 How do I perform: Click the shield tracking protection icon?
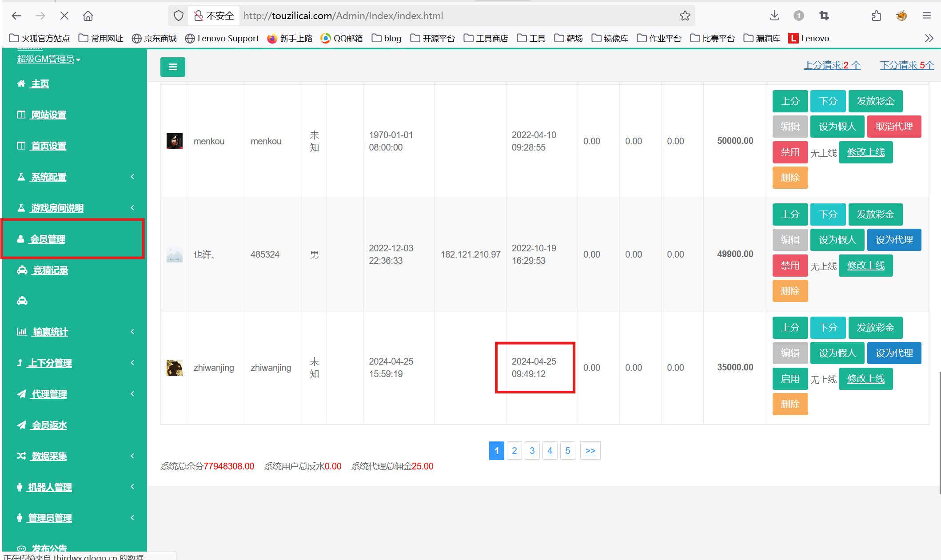click(178, 16)
